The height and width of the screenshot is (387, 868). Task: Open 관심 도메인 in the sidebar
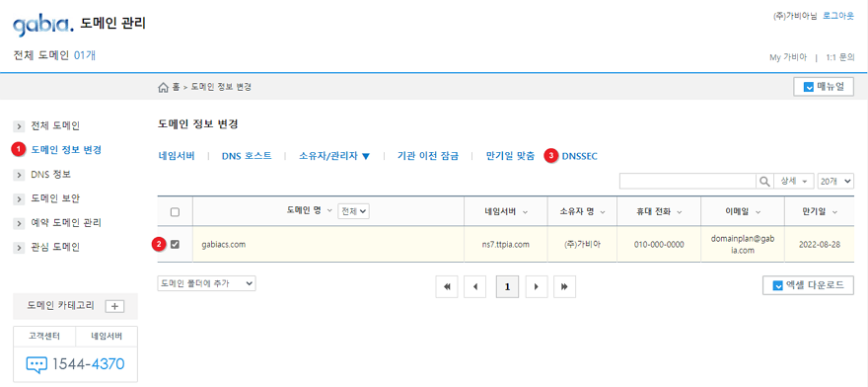click(55, 247)
